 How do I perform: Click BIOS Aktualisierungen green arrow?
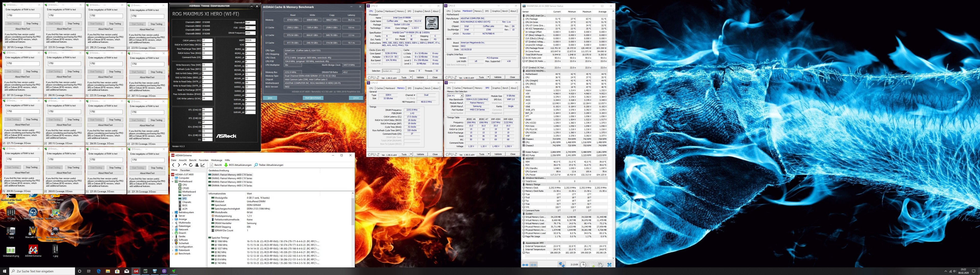pyautogui.click(x=226, y=165)
